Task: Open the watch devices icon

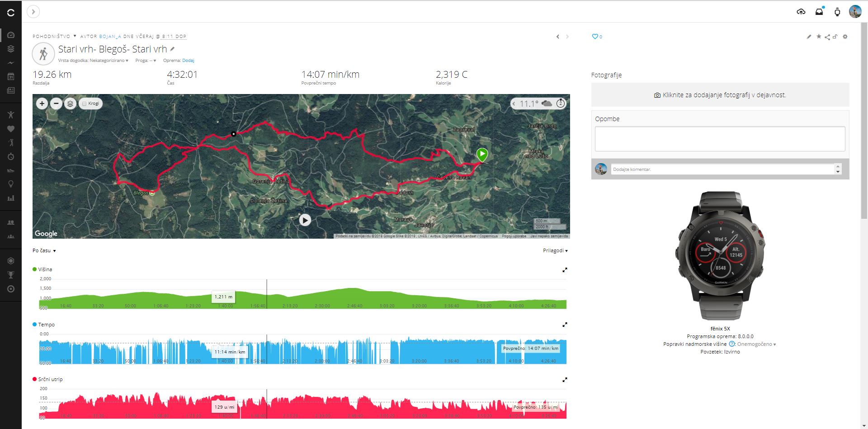Action: coord(837,12)
